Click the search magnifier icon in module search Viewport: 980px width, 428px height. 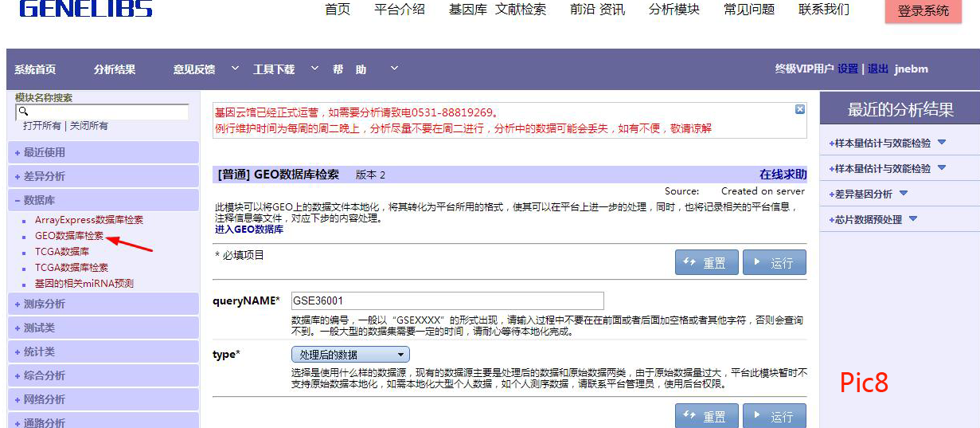(x=23, y=112)
